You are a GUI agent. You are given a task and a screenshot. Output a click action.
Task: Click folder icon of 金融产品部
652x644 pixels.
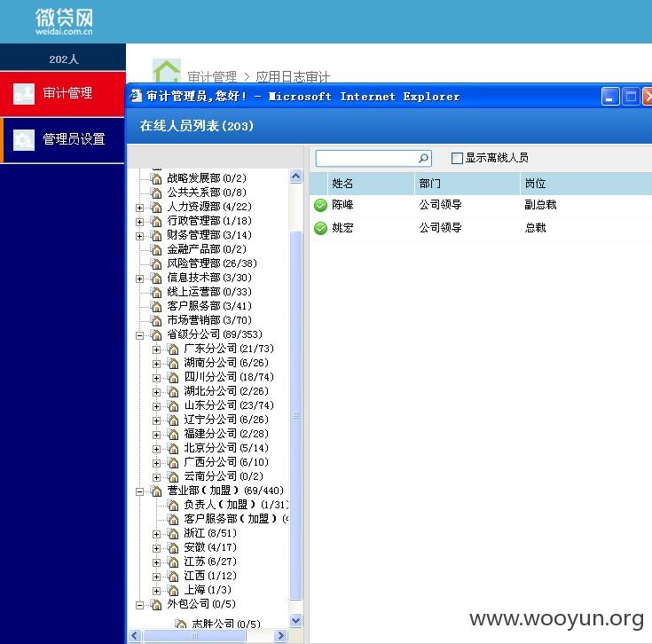(x=156, y=249)
